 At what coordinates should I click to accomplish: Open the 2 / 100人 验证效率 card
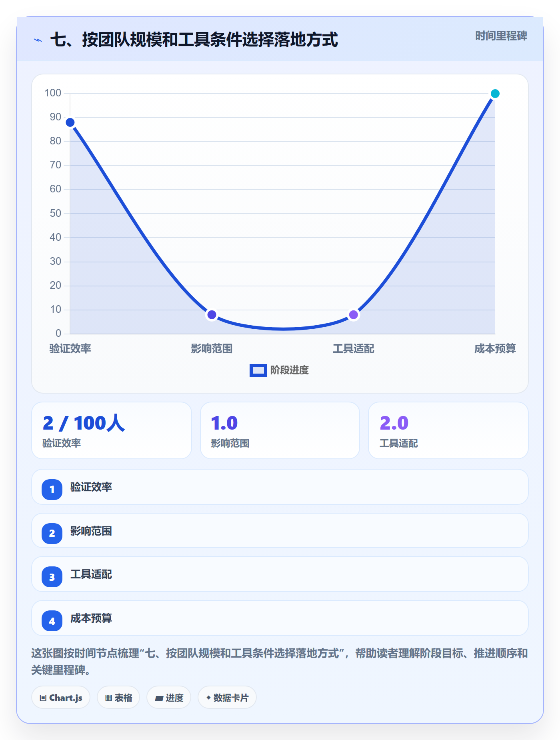coord(112,430)
